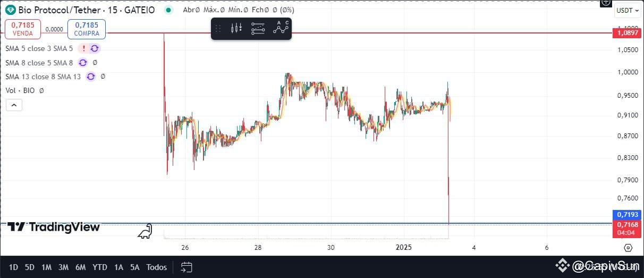Screen dimensions: 644x278
Task: Open the USDT currency dropdown
Action: click(628, 10)
